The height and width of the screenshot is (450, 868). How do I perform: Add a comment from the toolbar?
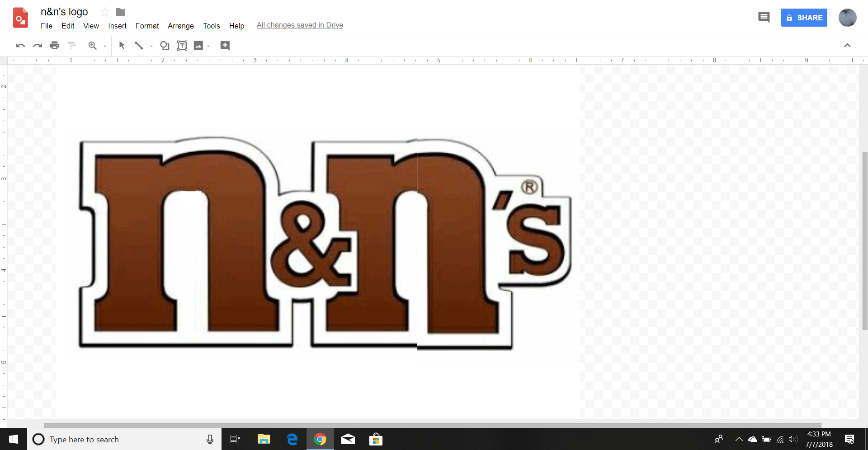click(225, 46)
